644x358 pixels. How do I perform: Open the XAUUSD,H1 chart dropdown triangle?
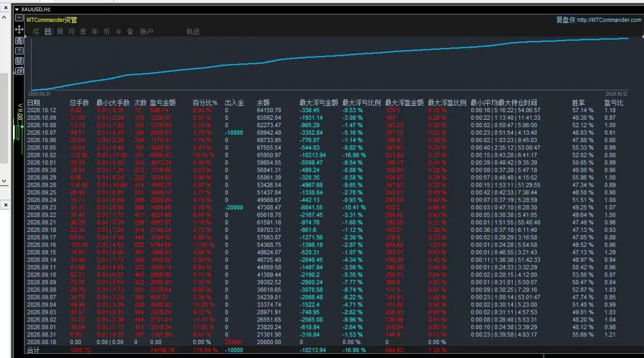(17, 9)
